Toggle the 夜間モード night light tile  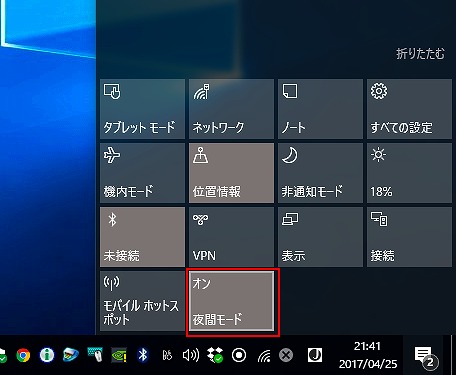231,301
